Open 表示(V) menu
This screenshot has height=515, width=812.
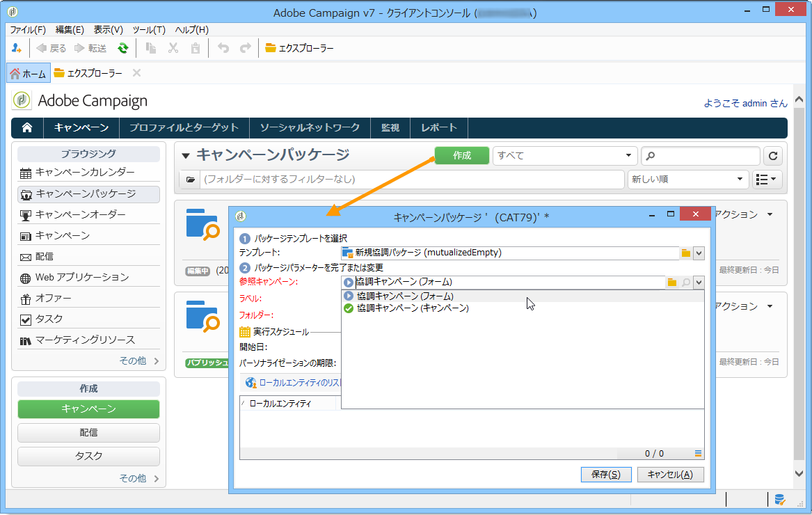(x=109, y=29)
